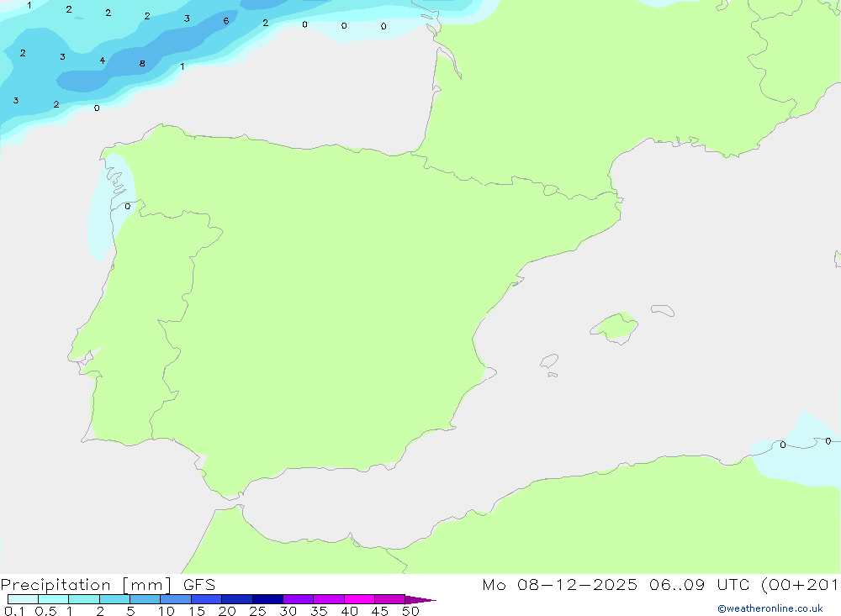841x616 pixels.
Task: Pick the 15–20 mm legend swatch
Action: 207,599
